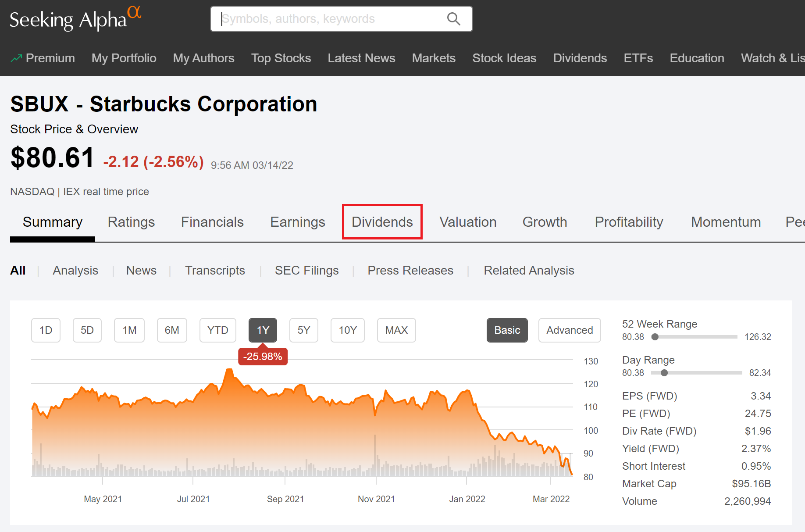The height and width of the screenshot is (532, 805).
Task: Open My Authors in the top nav
Action: [x=203, y=58]
